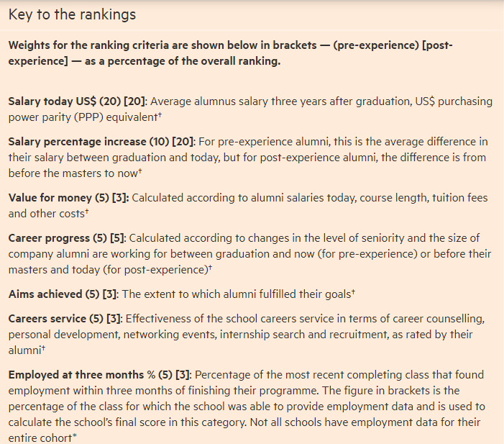Click "The extent to which alumni fulfilled their goals"
This screenshot has width=504, height=444.
237,294
